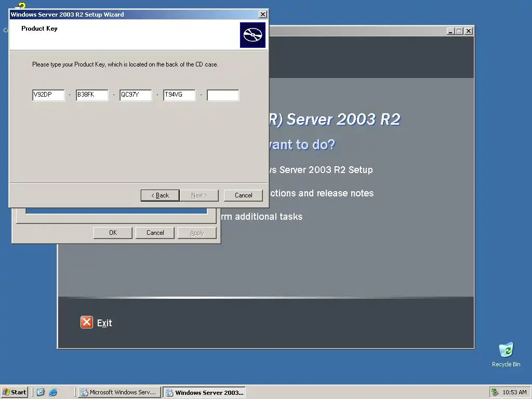Click the disabled Next button in wizard

[x=199, y=195]
